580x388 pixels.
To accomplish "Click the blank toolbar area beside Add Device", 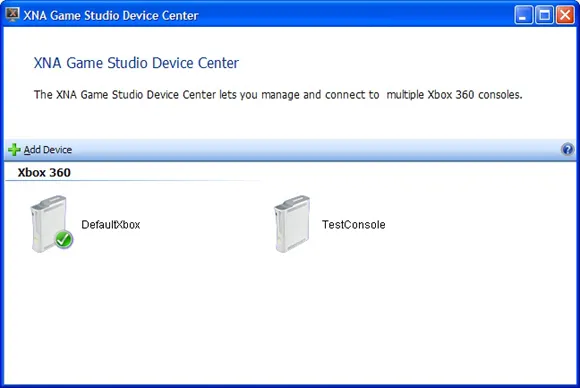I will pyautogui.click(x=314, y=150).
